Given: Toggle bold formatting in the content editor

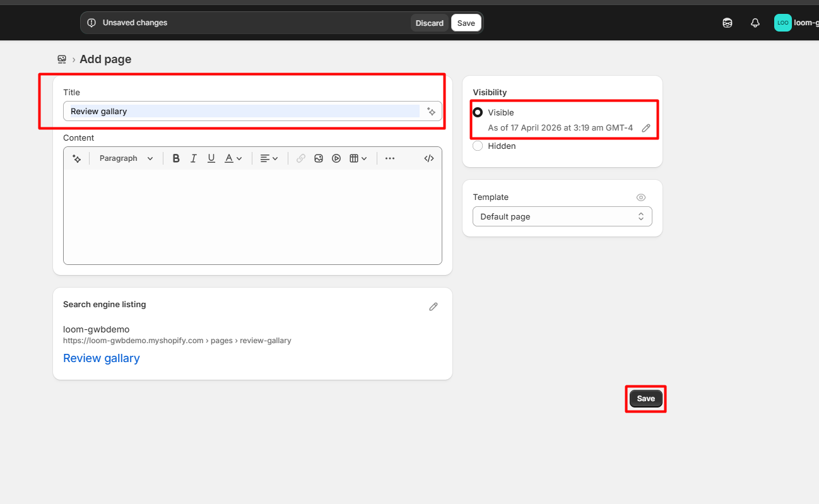Looking at the screenshot, I should (176, 158).
